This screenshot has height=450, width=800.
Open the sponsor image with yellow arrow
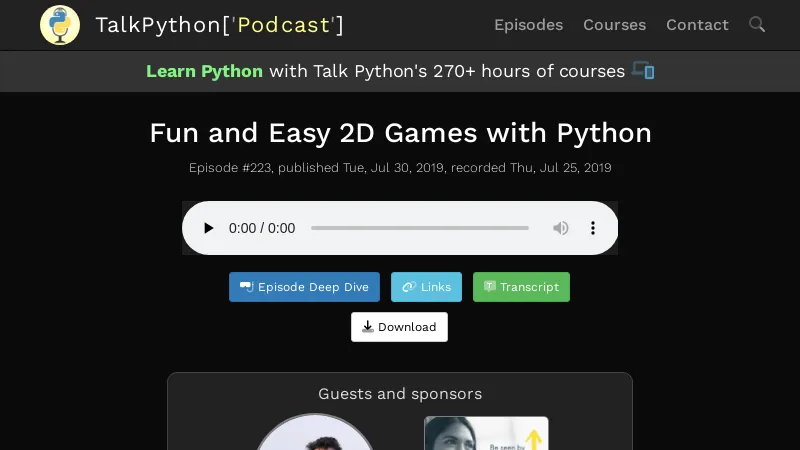[486, 434]
